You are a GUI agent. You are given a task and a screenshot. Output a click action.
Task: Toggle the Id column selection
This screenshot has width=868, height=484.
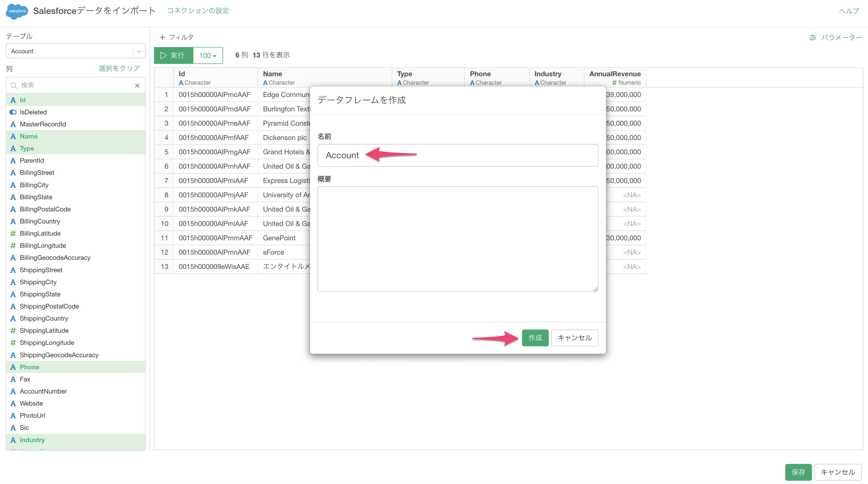click(x=76, y=100)
